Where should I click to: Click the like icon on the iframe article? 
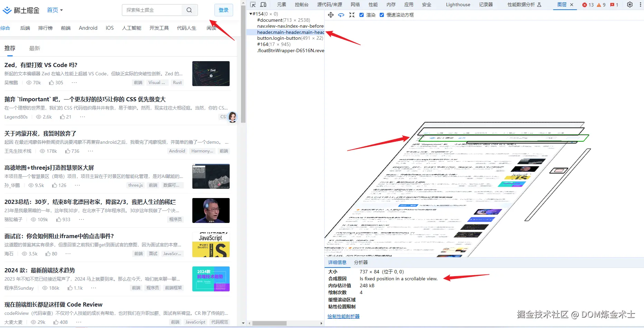tap(48, 254)
